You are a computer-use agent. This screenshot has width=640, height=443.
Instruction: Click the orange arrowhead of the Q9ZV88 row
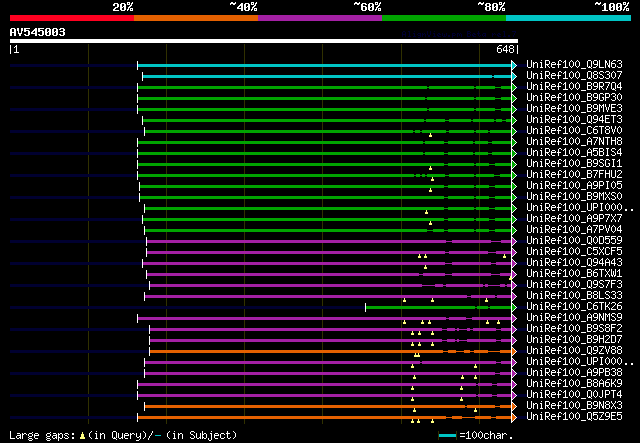(514, 351)
